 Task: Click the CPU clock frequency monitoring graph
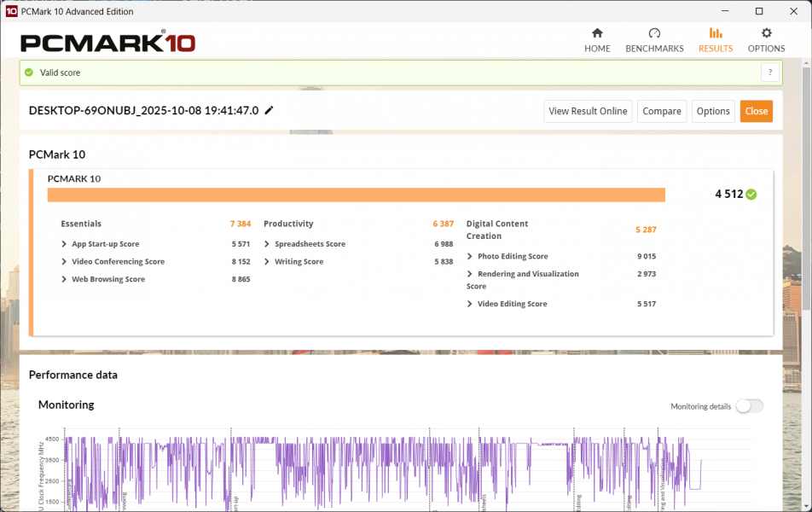[384, 474]
